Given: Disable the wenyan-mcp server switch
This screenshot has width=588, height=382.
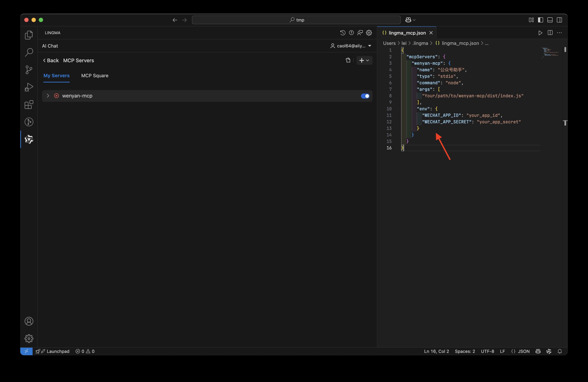Looking at the screenshot, I should pyautogui.click(x=365, y=96).
